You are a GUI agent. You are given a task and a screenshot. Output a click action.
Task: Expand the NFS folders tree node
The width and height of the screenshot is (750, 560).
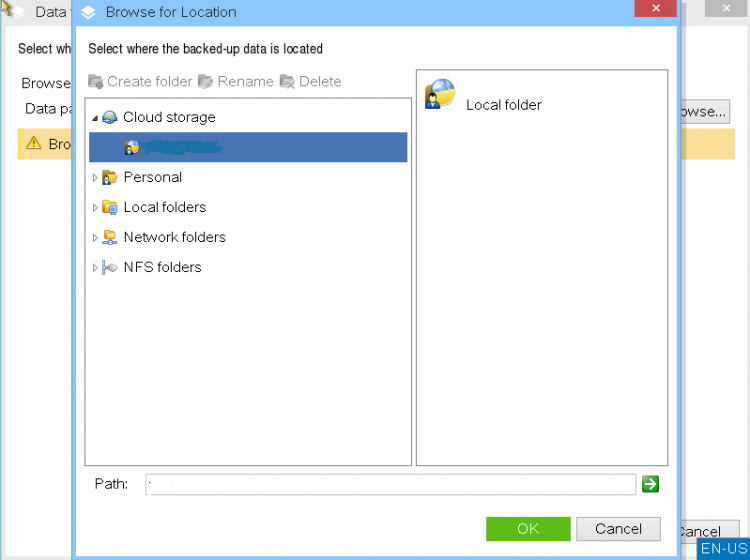(95, 268)
